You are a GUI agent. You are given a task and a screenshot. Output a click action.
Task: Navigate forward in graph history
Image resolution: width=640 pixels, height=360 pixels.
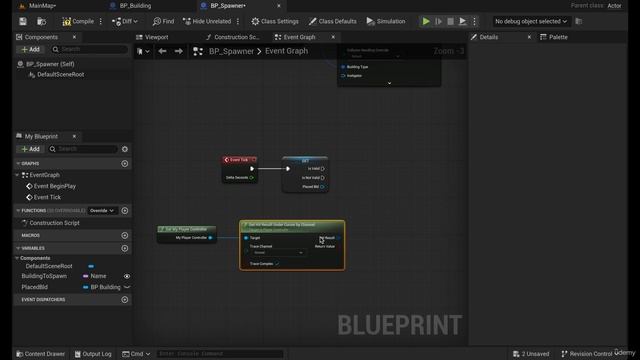pos(178,51)
